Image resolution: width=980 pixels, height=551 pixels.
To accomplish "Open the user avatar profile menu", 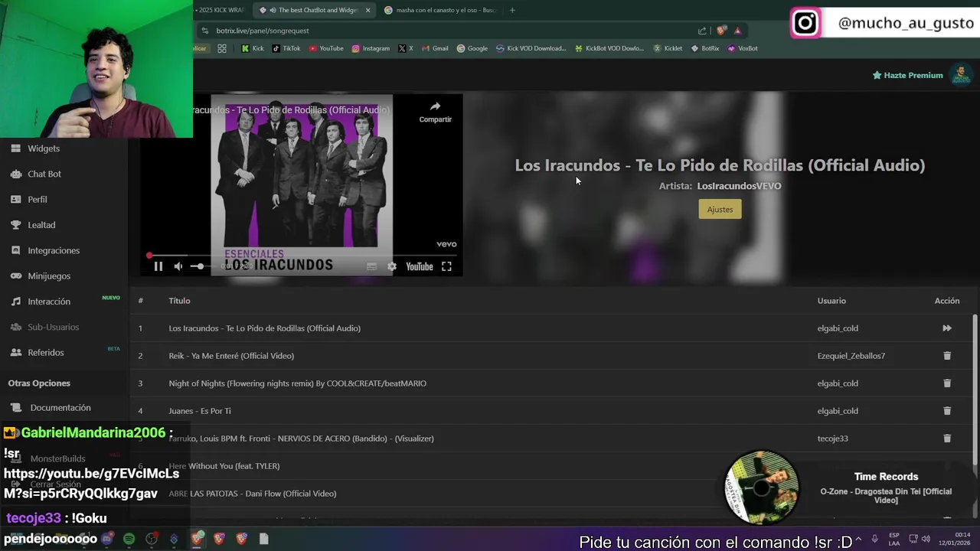I will pos(960,74).
